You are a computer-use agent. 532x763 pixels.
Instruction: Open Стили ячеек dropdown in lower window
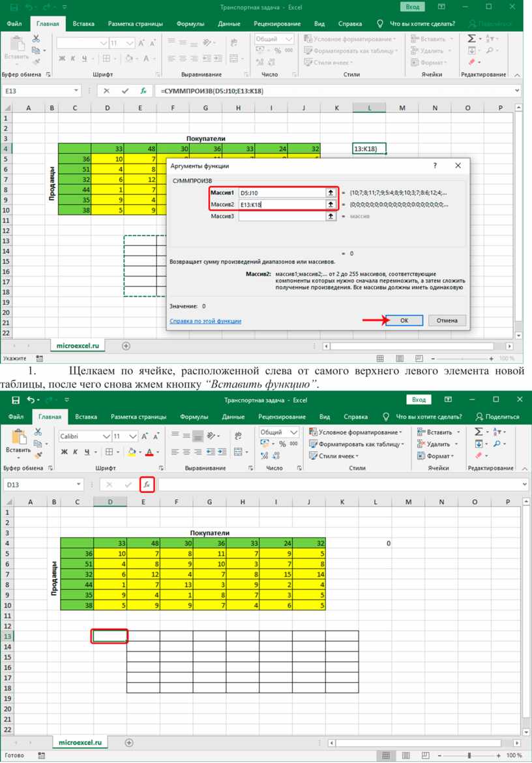334,456
